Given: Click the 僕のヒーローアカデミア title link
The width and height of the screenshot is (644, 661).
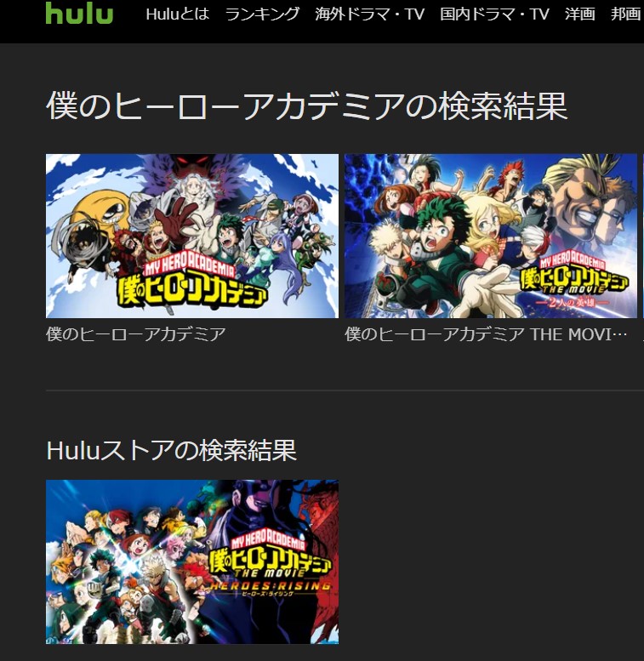Looking at the screenshot, I should [136, 334].
